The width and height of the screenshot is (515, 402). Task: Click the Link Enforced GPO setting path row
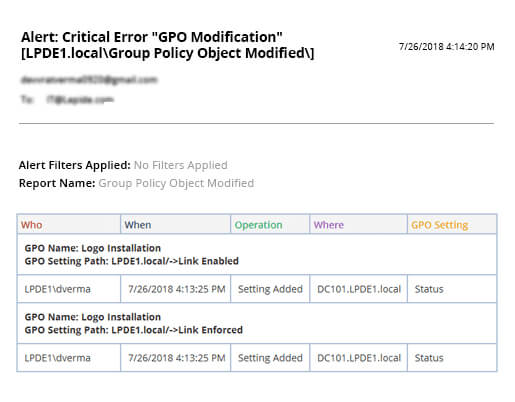257,323
